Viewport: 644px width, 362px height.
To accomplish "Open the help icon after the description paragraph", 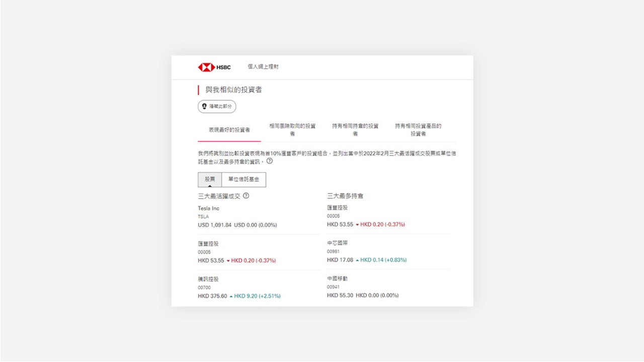I will click(270, 161).
